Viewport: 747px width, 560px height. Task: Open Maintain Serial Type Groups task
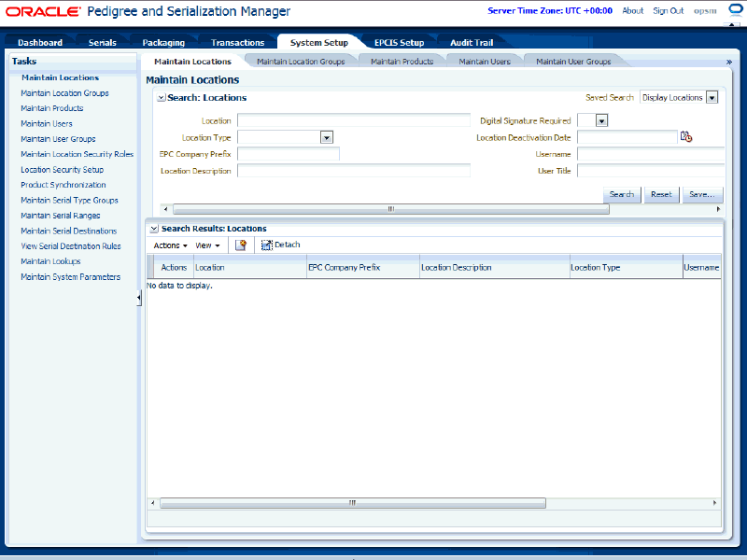coord(69,200)
